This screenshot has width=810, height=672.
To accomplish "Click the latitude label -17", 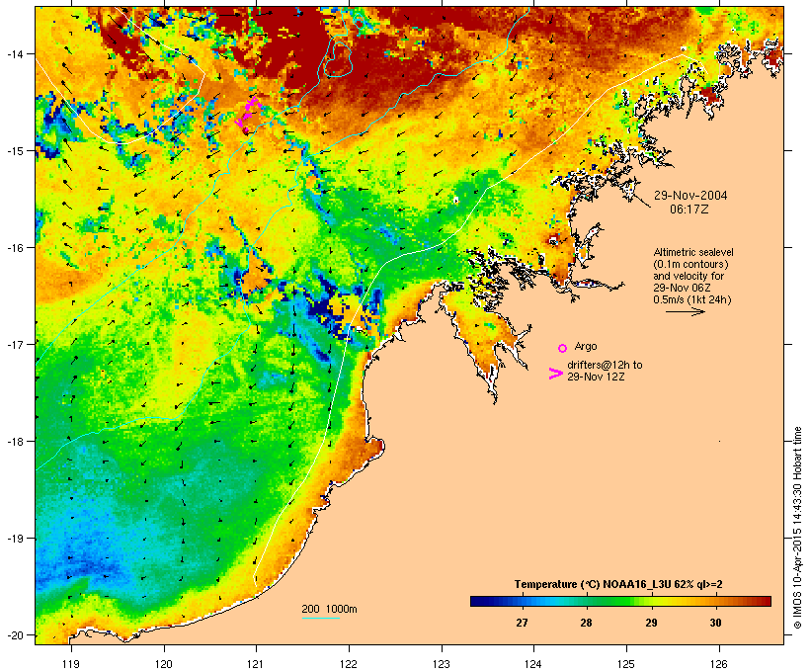I will pyautogui.click(x=14, y=344).
